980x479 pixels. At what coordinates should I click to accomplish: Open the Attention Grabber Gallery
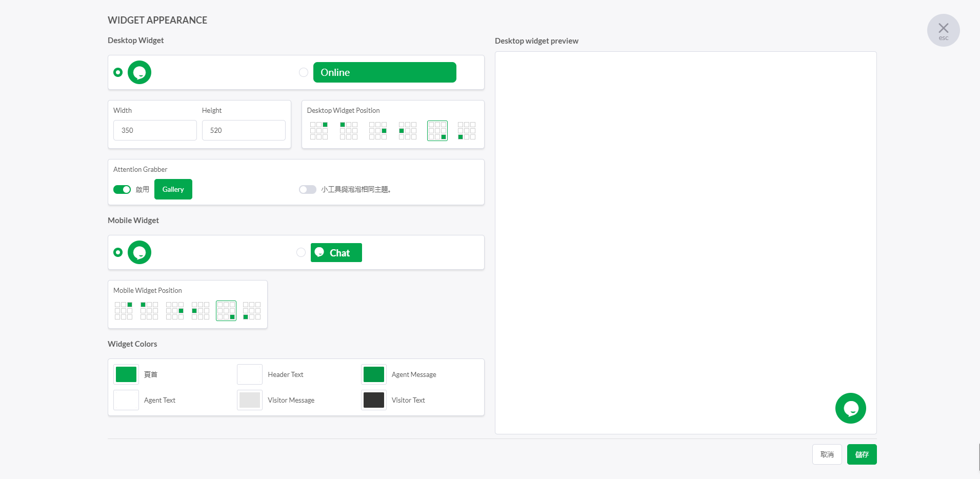point(173,189)
